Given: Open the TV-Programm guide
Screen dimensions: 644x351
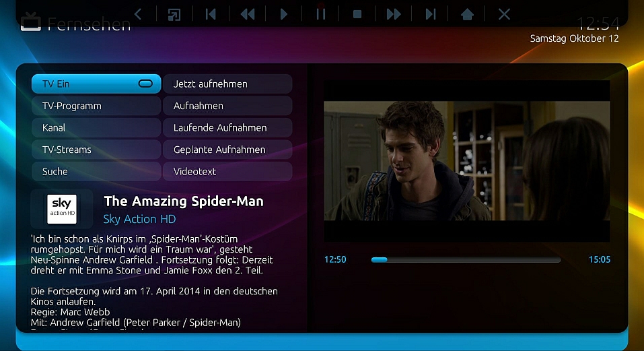Looking at the screenshot, I should [96, 106].
